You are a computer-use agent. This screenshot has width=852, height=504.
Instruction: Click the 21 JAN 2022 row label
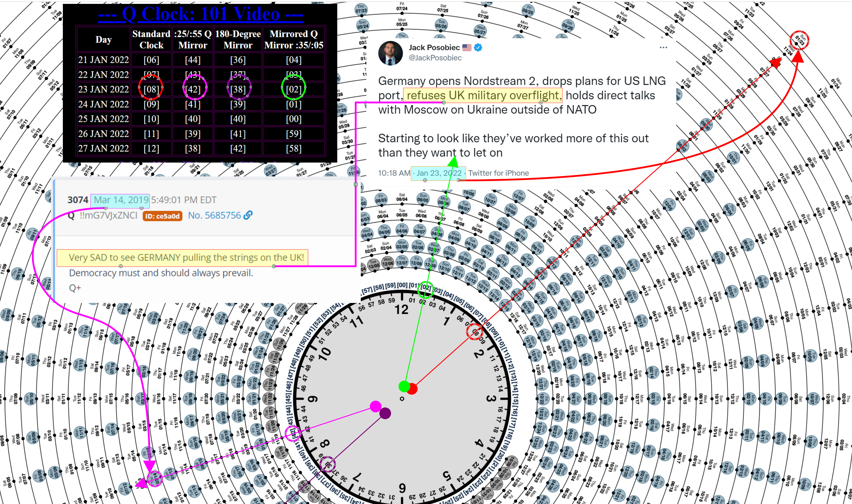click(x=103, y=60)
